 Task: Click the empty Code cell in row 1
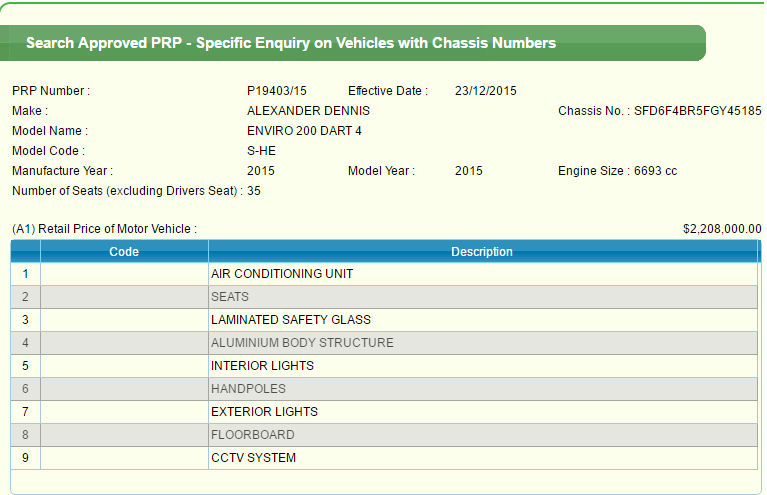[x=124, y=274]
